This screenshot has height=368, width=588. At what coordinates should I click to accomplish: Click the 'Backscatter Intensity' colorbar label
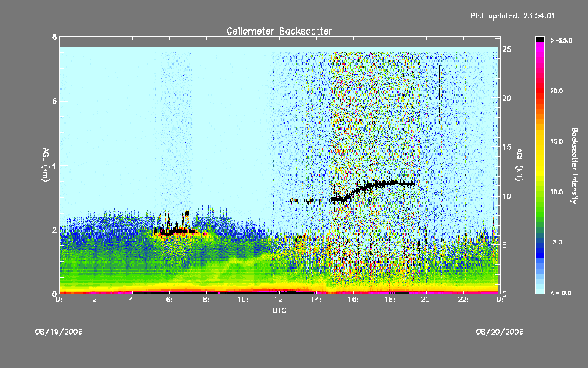tap(574, 166)
